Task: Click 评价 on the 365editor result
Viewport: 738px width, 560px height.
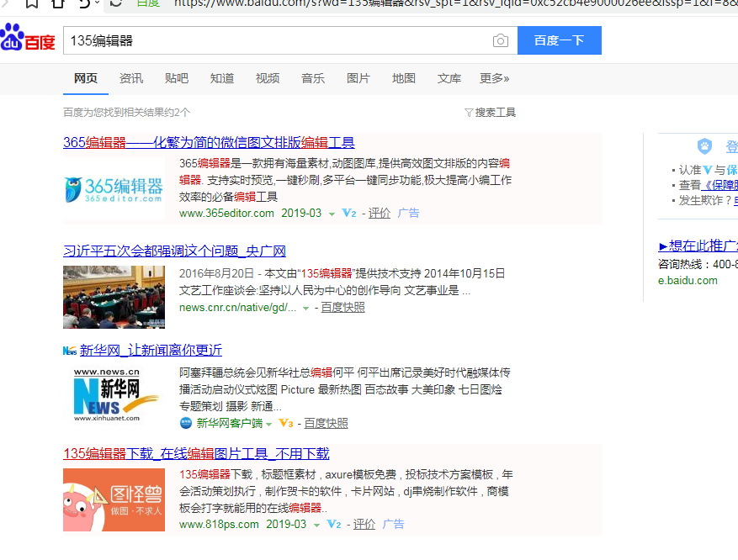Action: [x=380, y=213]
